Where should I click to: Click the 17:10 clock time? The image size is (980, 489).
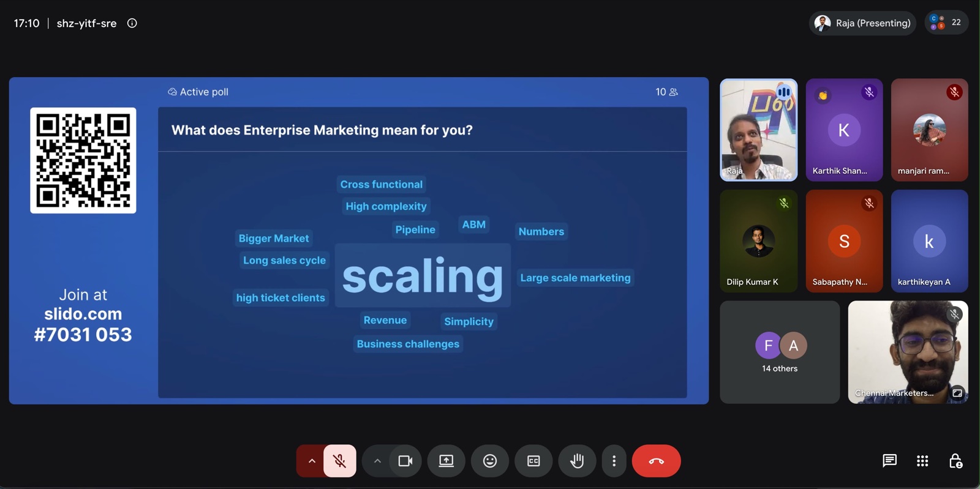click(26, 23)
